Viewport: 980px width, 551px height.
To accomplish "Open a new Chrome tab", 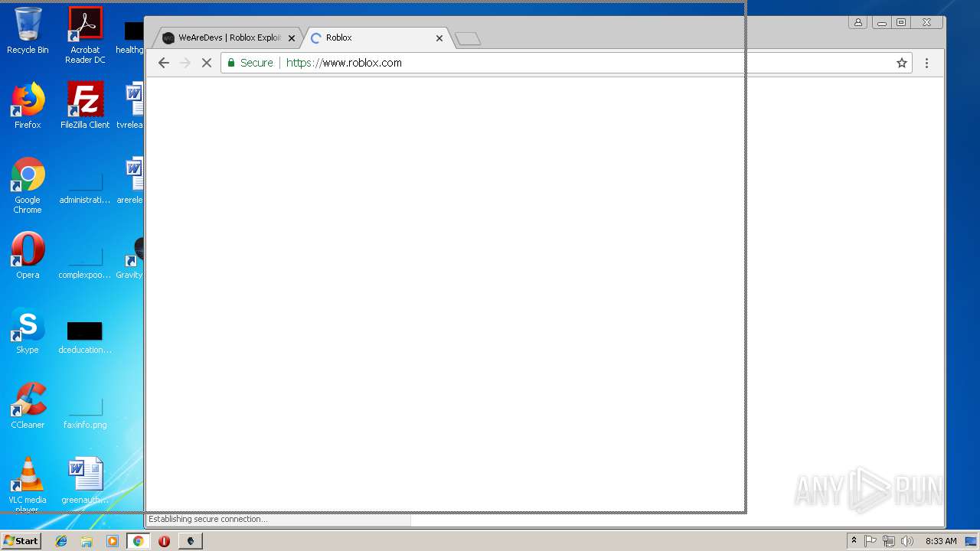I will pos(467,38).
